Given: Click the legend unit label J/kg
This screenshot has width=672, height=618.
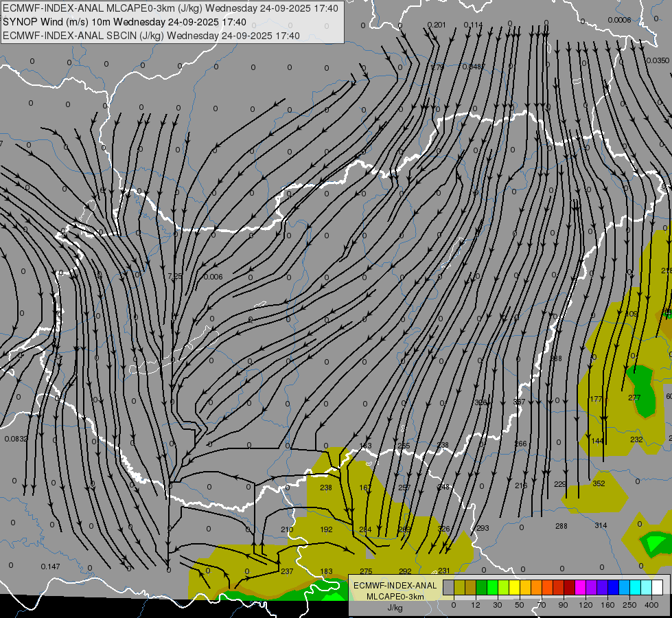Looking at the screenshot, I should [x=395, y=608].
